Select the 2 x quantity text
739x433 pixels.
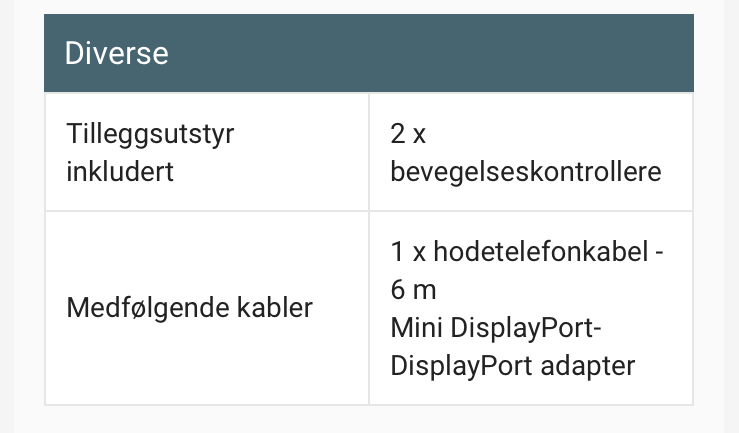point(408,134)
